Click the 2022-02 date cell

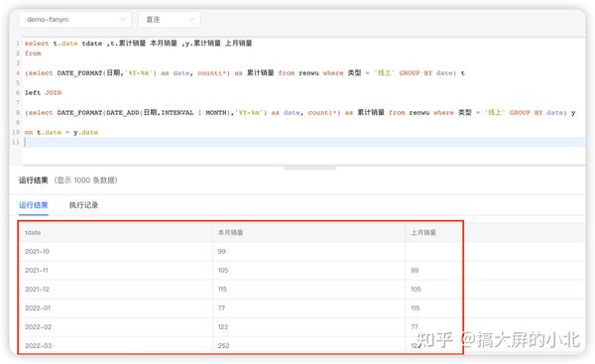39,327
